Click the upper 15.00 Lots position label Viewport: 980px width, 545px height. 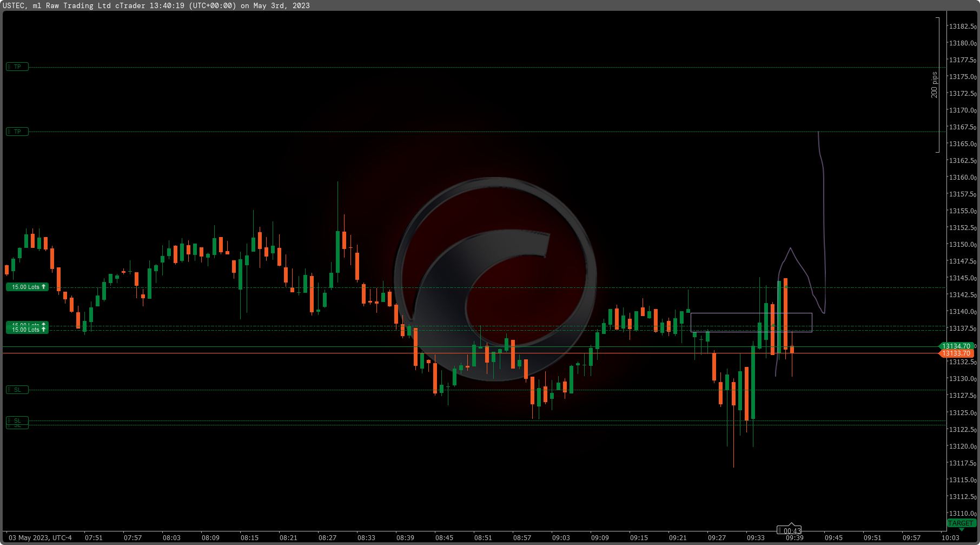27,287
